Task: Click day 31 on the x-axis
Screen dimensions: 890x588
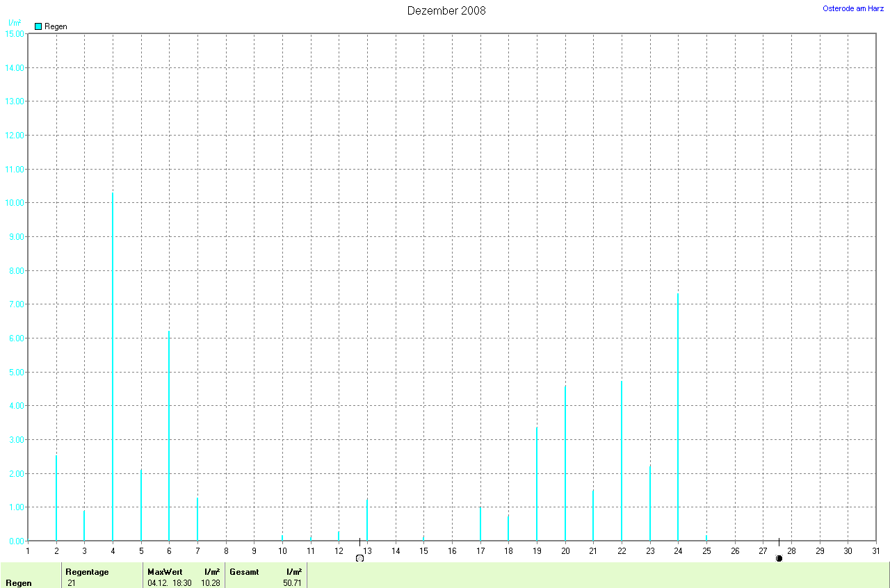Action: (x=875, y=551)
